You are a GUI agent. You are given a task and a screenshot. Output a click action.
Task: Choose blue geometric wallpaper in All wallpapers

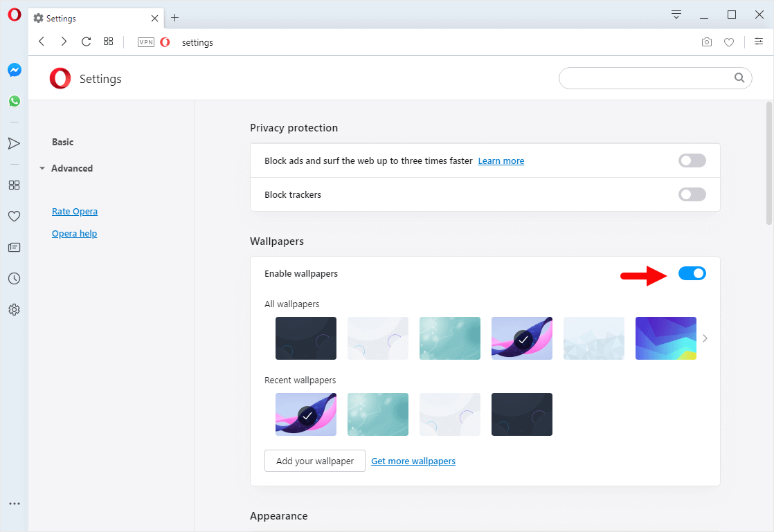666,338
